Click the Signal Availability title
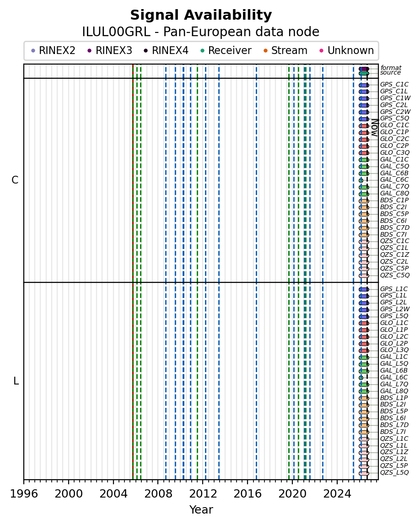Viewport: 420px width, 525px height. point(201,16)
